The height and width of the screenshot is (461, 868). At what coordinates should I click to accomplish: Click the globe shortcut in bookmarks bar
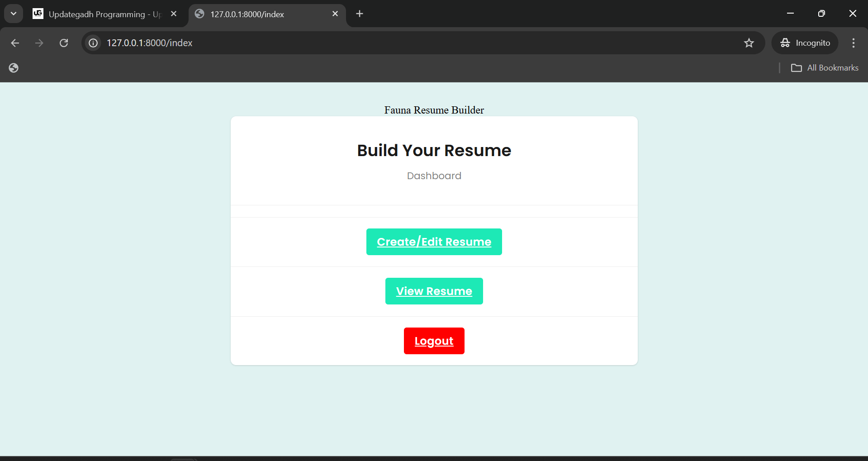tap(14, 68)
